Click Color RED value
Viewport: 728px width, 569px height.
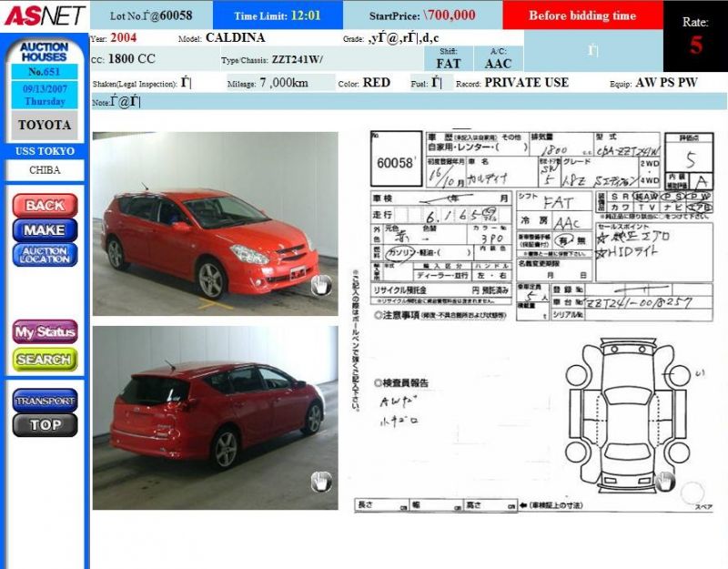point(377,83)
